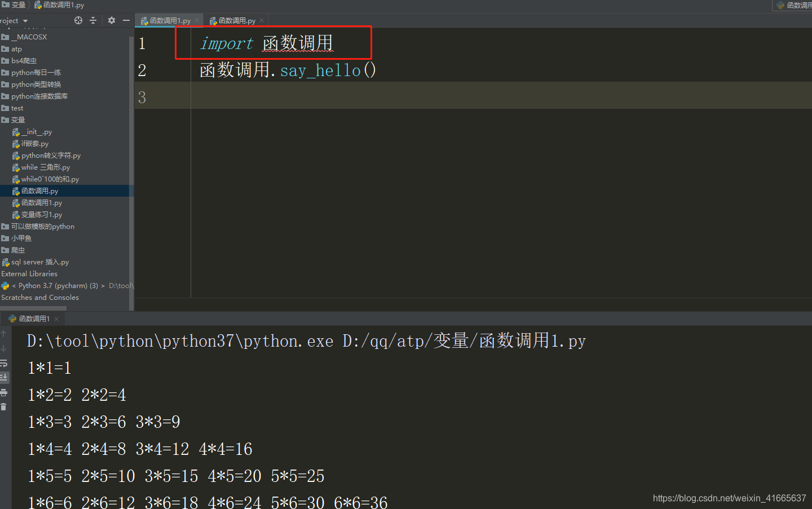Viewport: 812px width, 509px height.
Task: Click 变量 breadcrumb in navigation bar
Action: coord(14,5)
